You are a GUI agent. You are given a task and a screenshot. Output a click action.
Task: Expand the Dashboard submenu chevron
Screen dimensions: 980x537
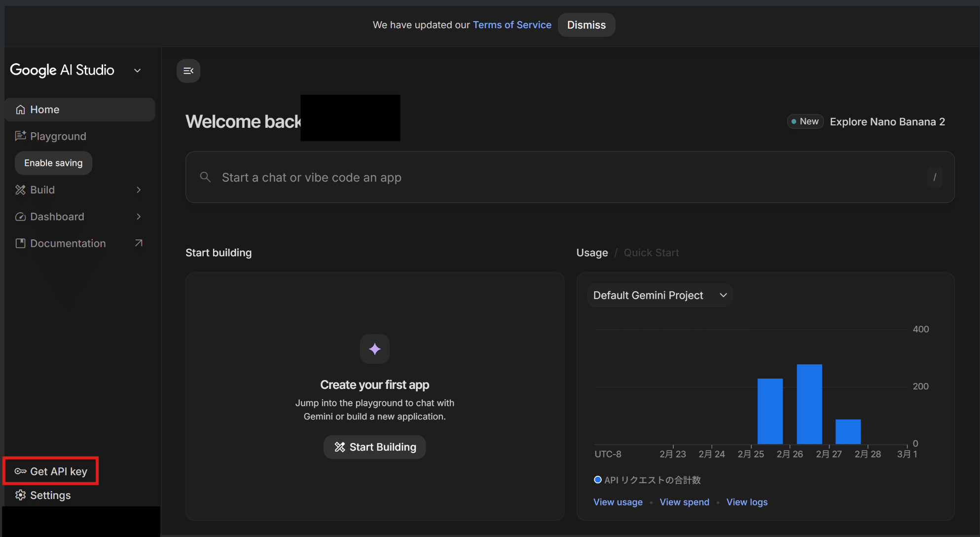click(x=139, y=217)
